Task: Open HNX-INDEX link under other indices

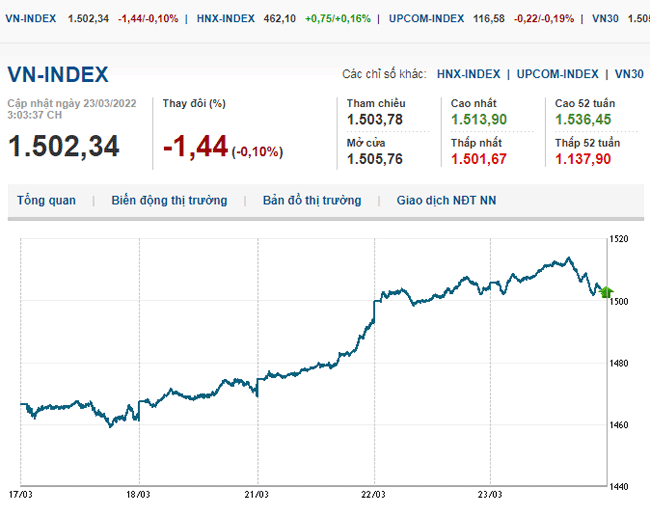Action: coord(468,74)
